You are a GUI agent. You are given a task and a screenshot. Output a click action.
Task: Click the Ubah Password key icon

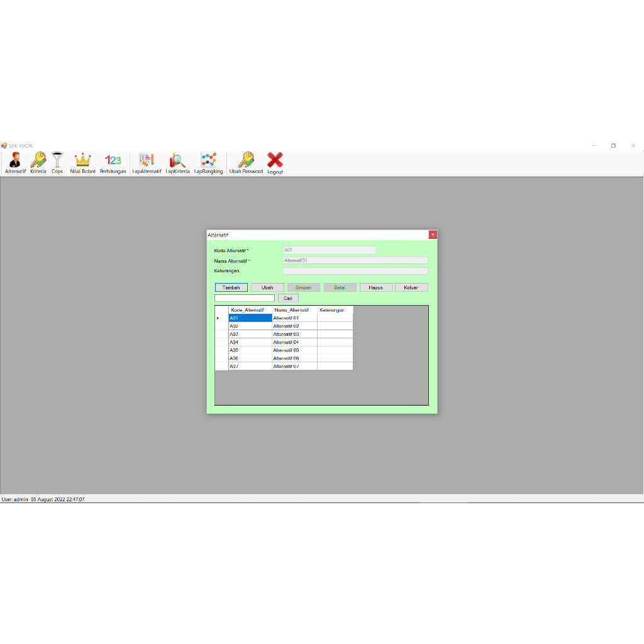pyautogui.click(x=246, y=162)
